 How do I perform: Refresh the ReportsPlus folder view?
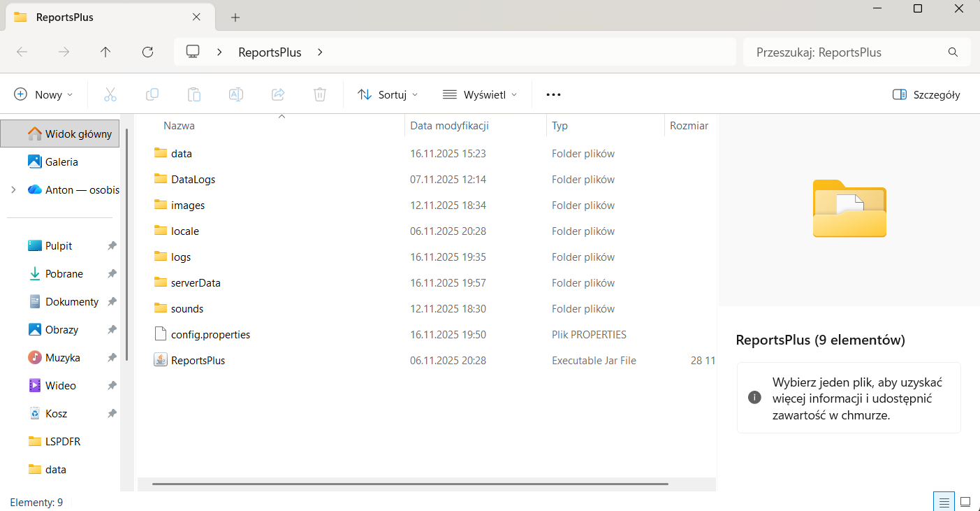(x=147, y=52)
